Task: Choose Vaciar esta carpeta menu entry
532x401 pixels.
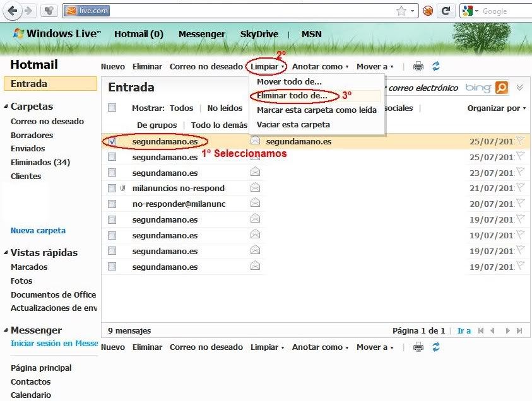Action: (x=293, y=124)
